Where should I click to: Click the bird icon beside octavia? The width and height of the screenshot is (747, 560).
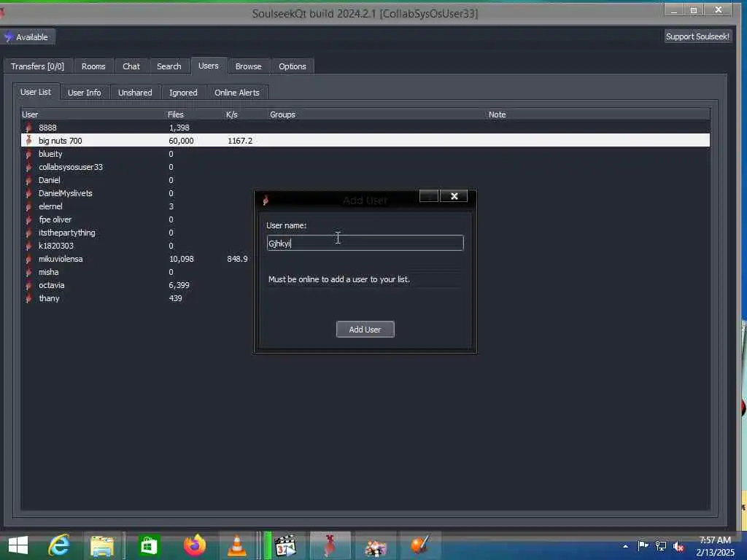[28, 285]
